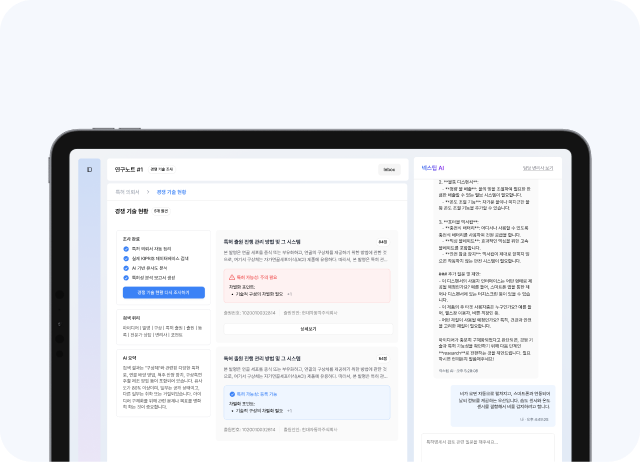
Task: Click the blue 경쟁 기술 현황 다시 조사하기 button
Action: click(164, 293)
